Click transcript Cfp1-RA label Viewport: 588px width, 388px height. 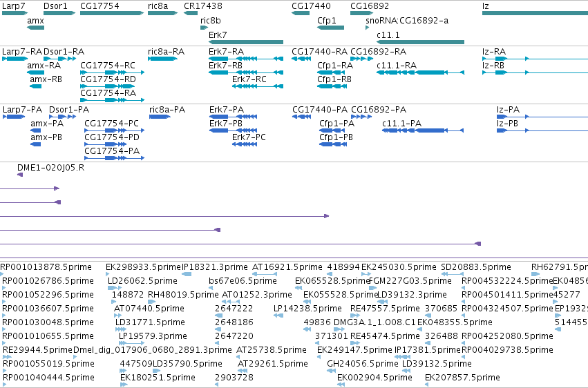coord(335,66)
